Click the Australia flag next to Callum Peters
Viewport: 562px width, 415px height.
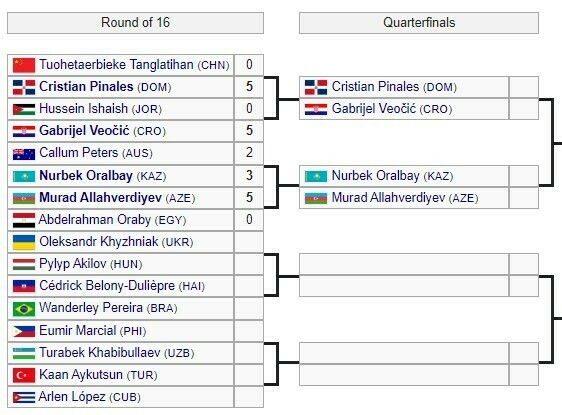pos(24,154)
